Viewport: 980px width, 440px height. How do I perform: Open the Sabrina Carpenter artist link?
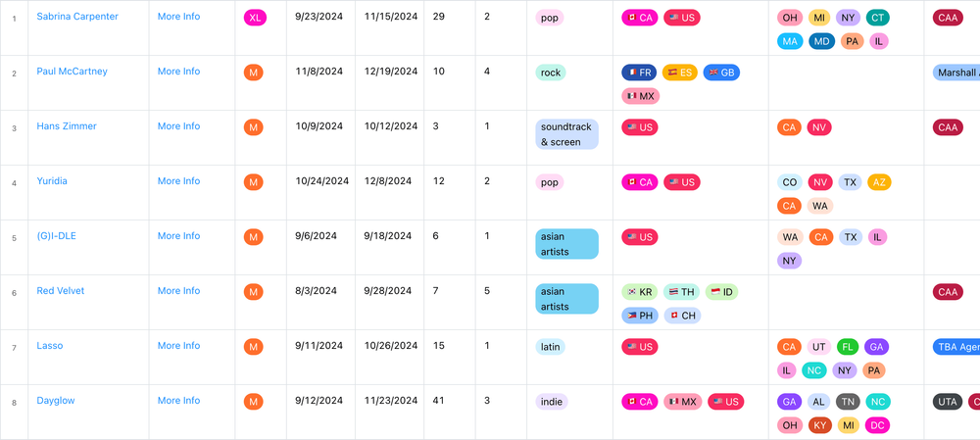76,17
